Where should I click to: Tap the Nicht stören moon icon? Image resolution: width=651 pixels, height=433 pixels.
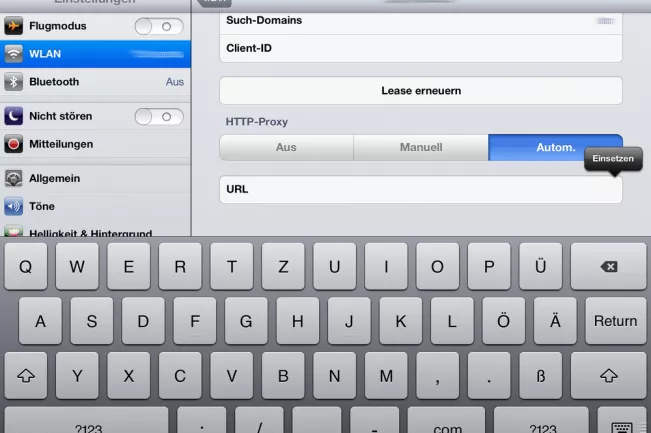click(14, 116)
